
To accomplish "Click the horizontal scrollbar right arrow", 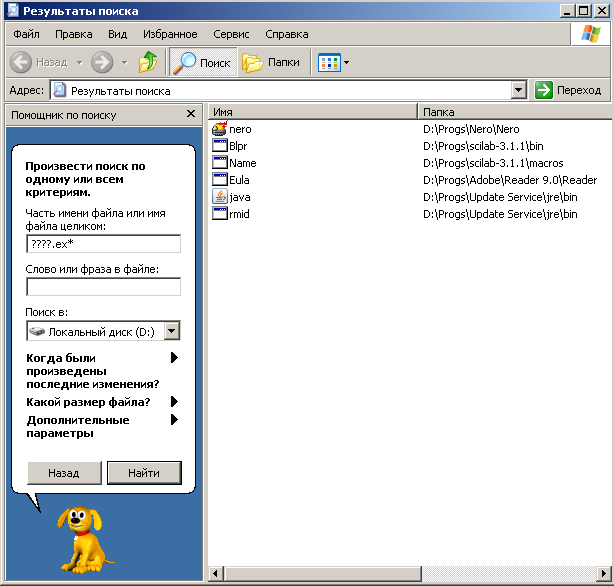I will (x=604, y=574).
